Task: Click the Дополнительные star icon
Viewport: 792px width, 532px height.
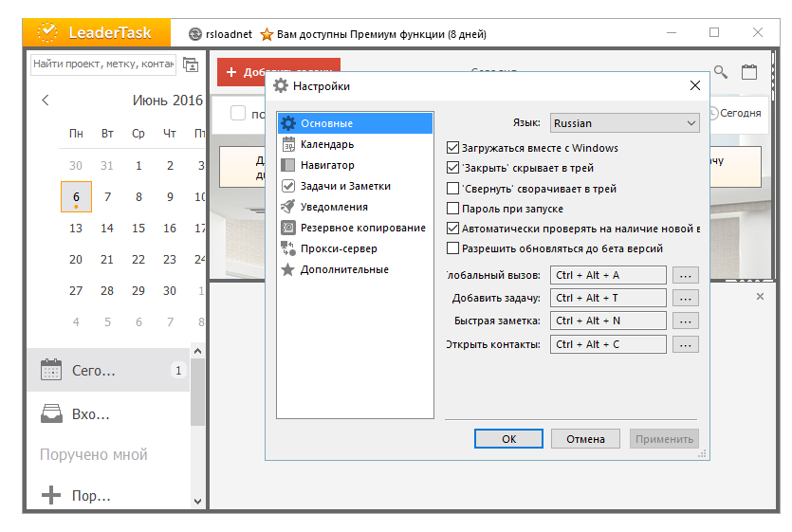Action: click(288, 269)
